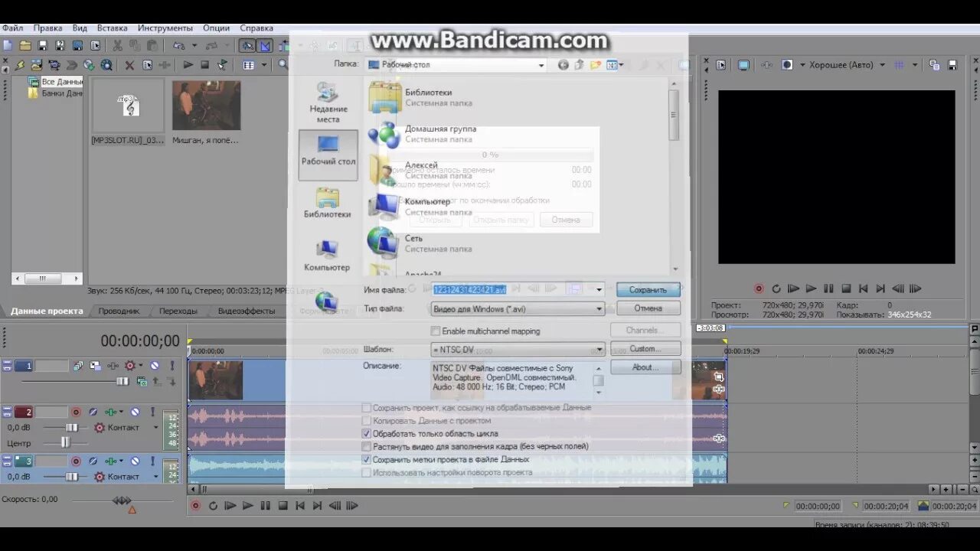The height and width of the screenshot is (551, 980).
Task: Click the Save project floppy icon
Action: [42, 46]
